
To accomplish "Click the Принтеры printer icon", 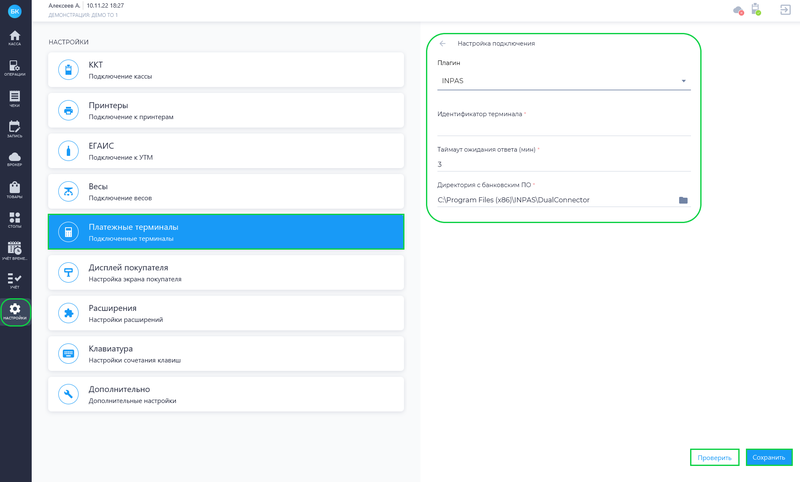I will [68, 110].
